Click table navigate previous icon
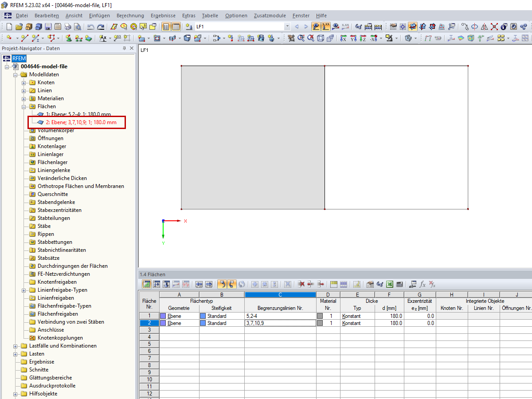Screen dimensions: 532x399 (x=199, y=284)
